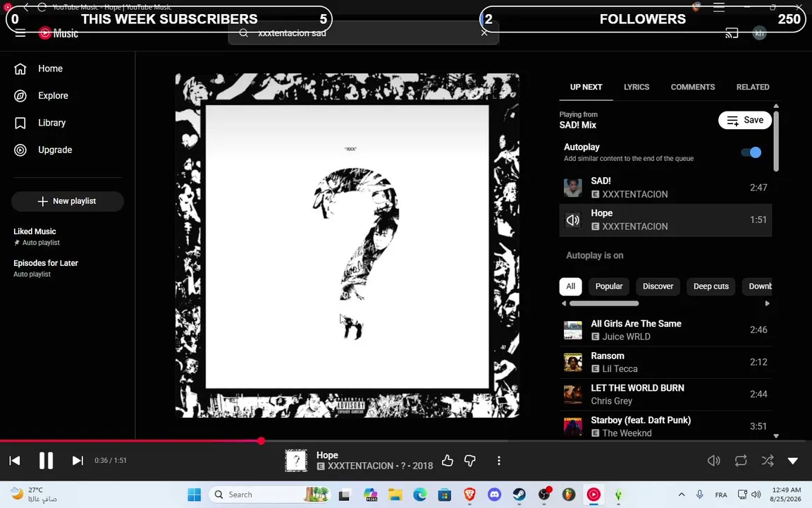The image size is (812, 508).
Task: Click the chip row's right scroll arrow
Action: pos(767,304)
